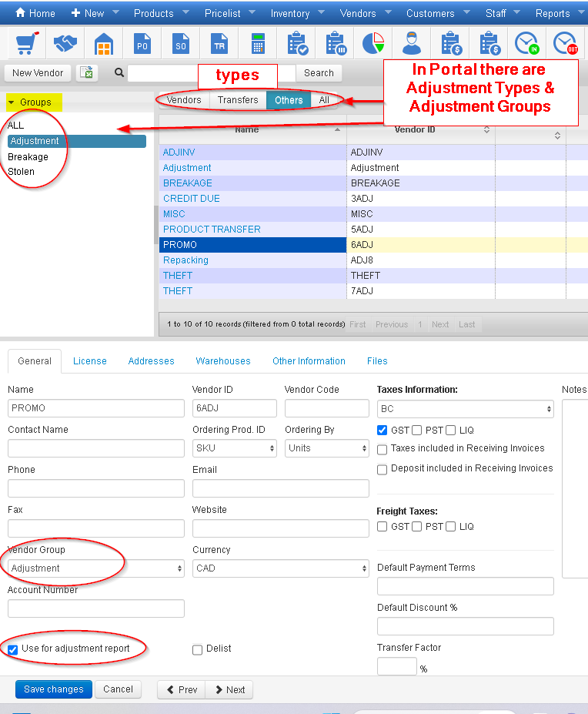The height and width of the screenshot is (714, 588).
Task: Click the clock IN icon
Action: tap(527, 44)
